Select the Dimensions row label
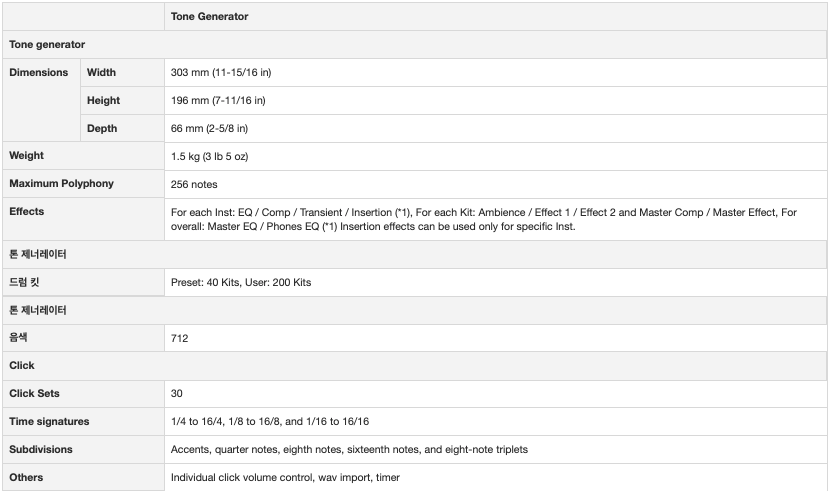This screenshot has height=491, width=830. point(39,73)
